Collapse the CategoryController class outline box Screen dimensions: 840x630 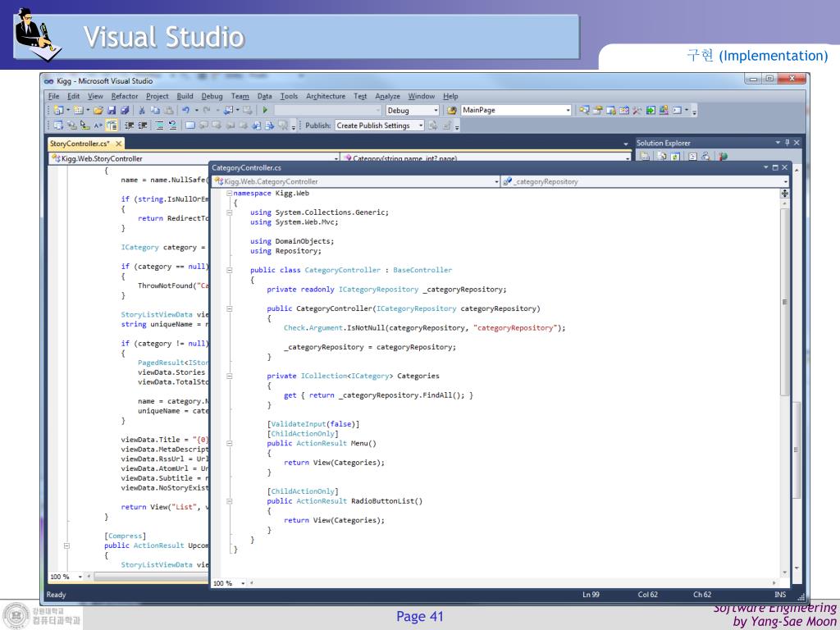point(230,270)
